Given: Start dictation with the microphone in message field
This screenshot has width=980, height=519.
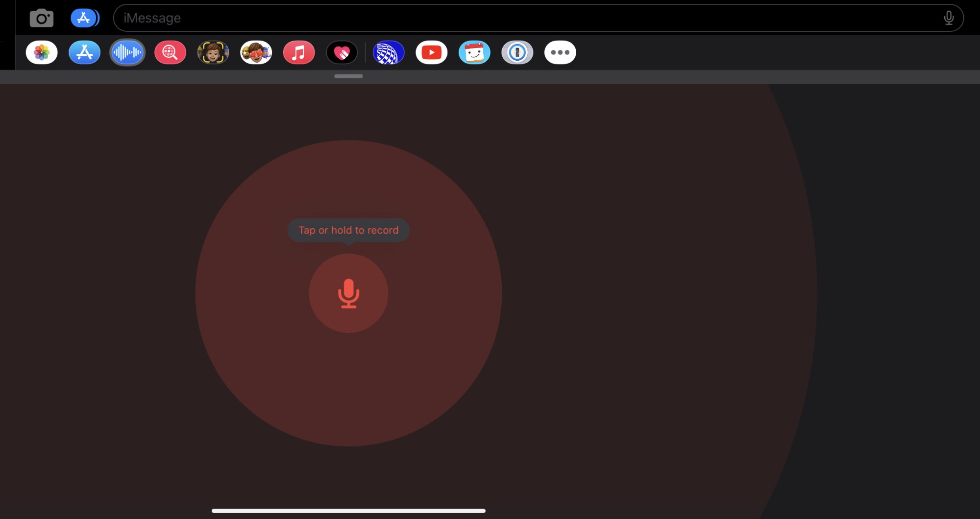Looking at the screenshot, I should pyautogui.click(x=949, y=18).
